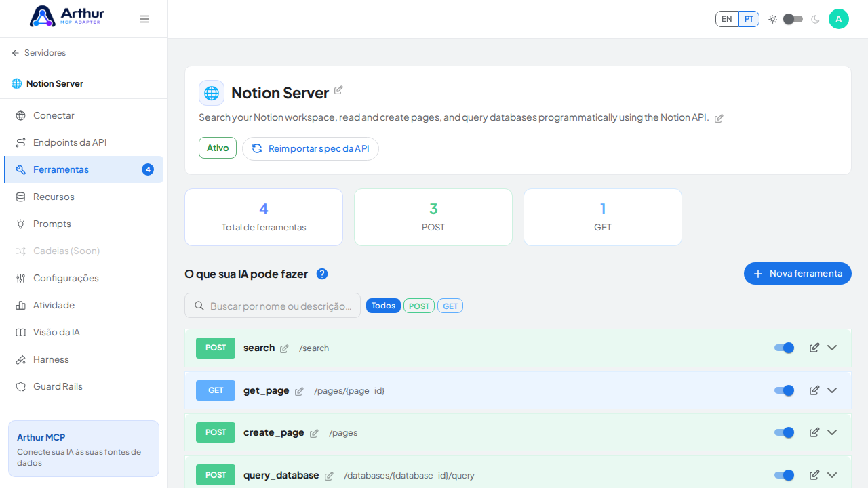The image size is (868, 488).
Task: Disable the query_database tool toggle
Action: [x=784, y=475]
